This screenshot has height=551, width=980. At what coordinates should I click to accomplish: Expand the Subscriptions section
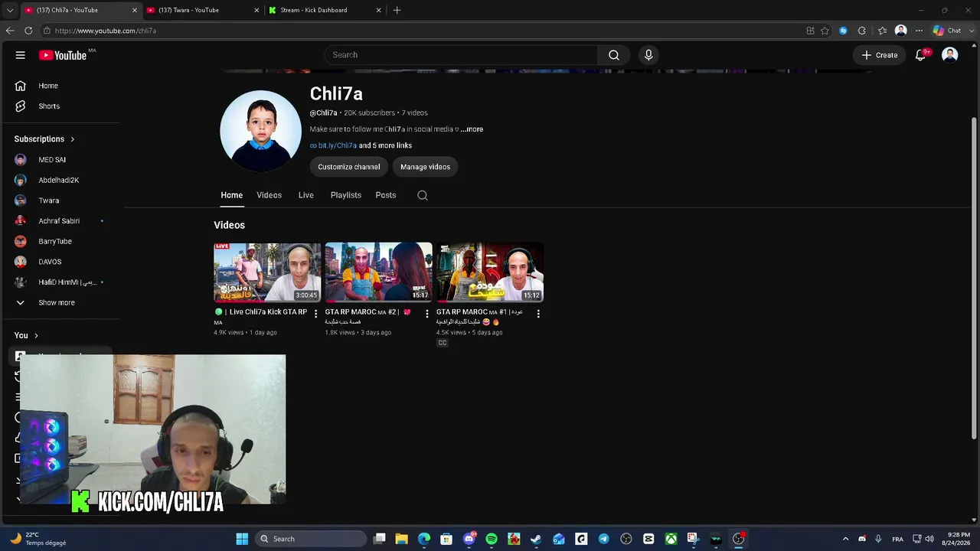[44, 139]
